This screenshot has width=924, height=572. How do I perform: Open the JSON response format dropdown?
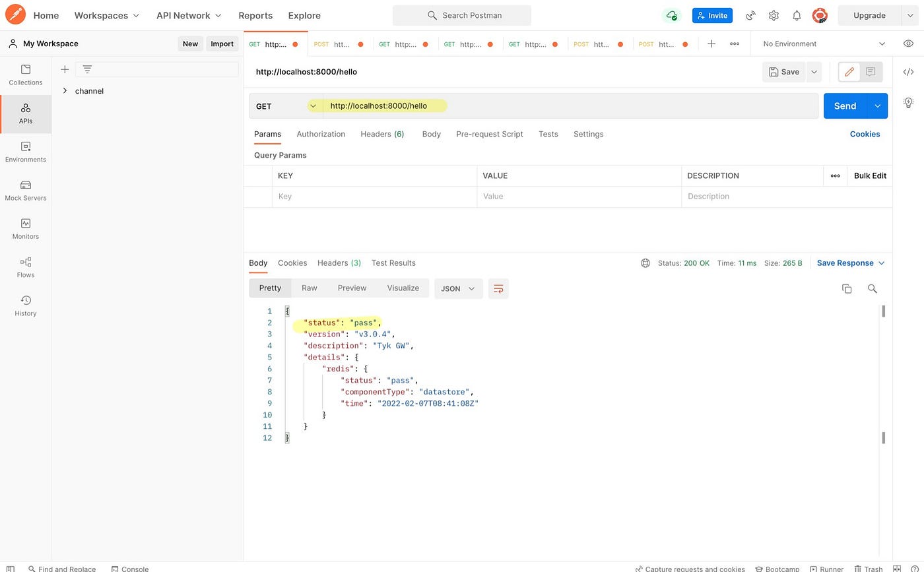(x=458, y=288)
